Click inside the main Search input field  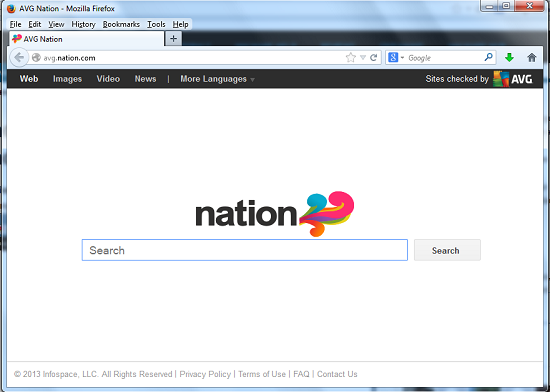(x=244, y=250)
